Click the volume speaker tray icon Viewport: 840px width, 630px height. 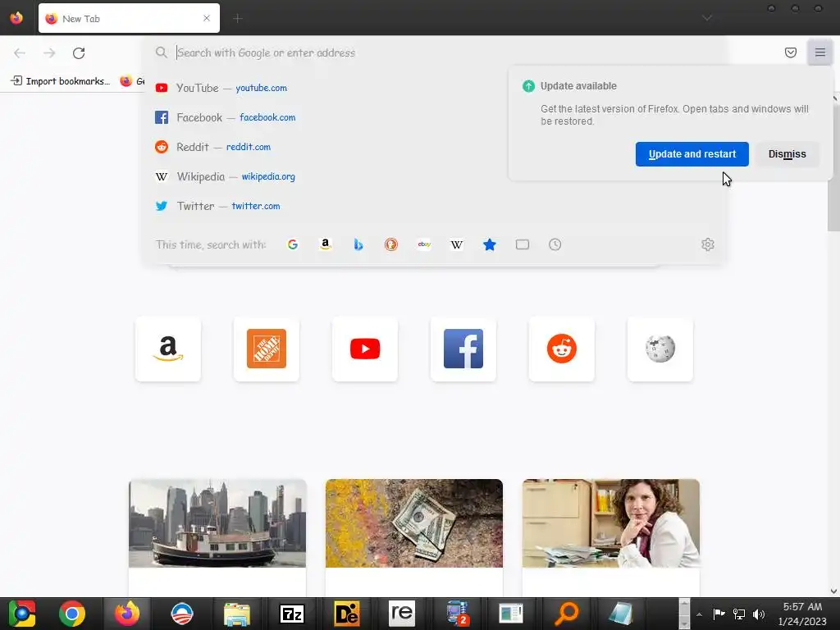[759, 614]
